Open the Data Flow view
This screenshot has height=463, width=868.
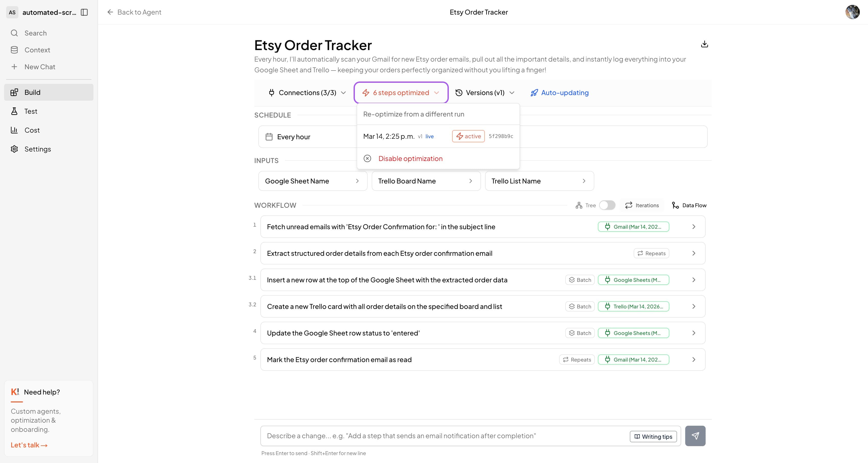(689, 205)
